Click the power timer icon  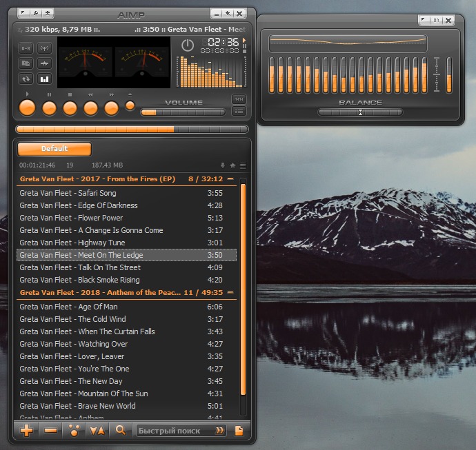[188, 45]
